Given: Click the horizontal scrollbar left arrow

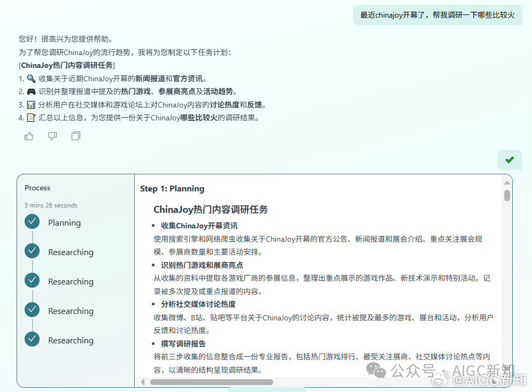Looking at the screenshot, I should [143, 382].
